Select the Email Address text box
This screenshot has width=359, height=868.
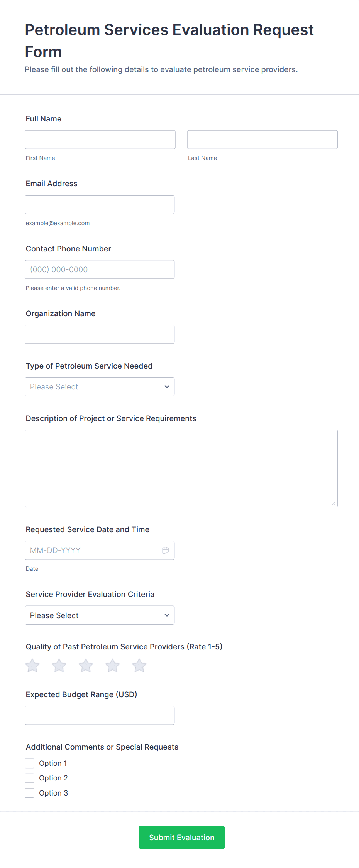click(100, 205)
